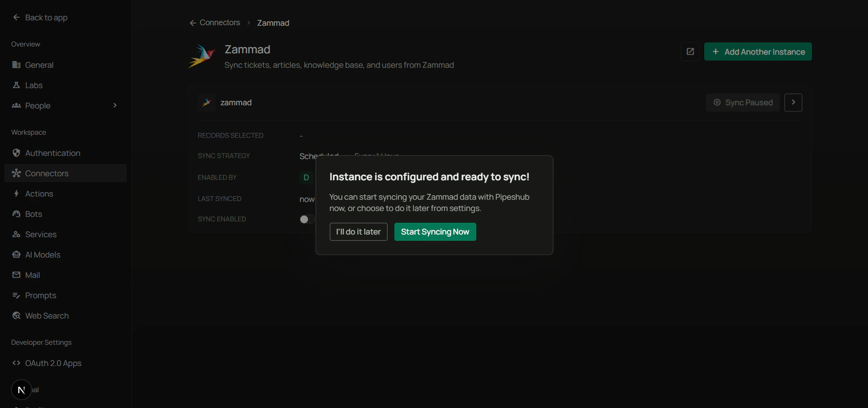Go to Labs section
Image resolution: width=868 pixels, height=408 pixels.
pos(66,85)
